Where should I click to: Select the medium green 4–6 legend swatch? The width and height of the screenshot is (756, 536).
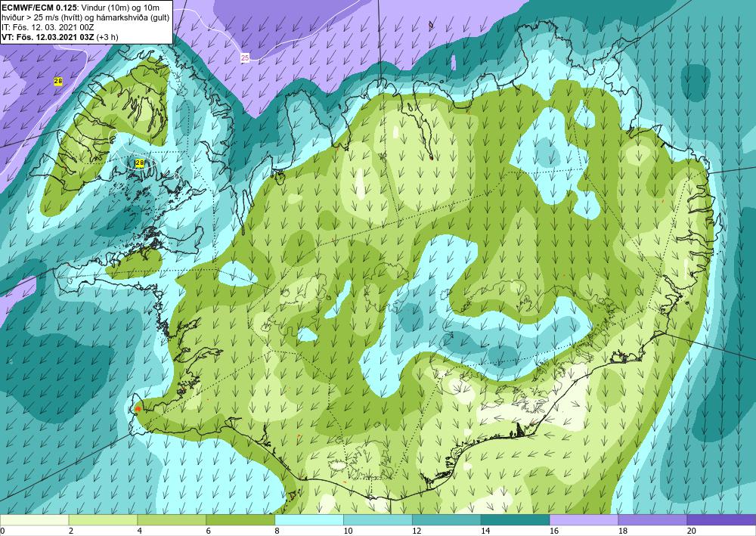coord(172,520)
